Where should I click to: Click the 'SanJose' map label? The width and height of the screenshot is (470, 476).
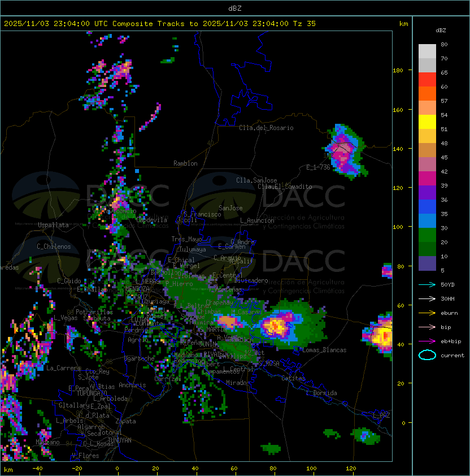[x=230, y=208]
